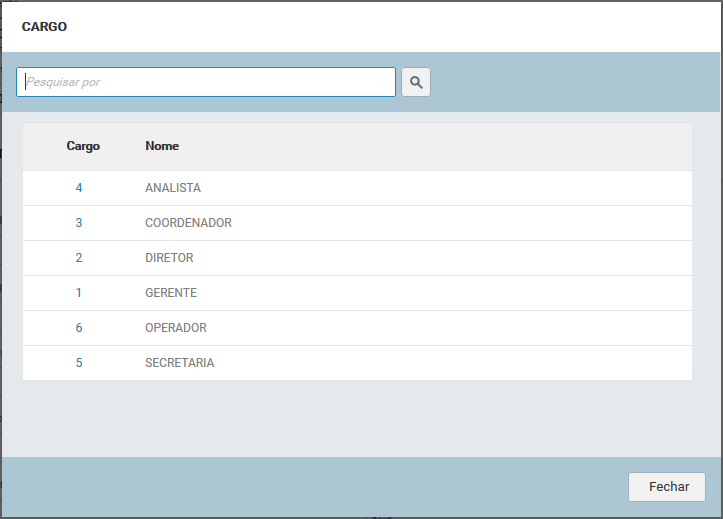
Task: Select the COORDENADOR name cell
Action: click(x=188, y=223)
